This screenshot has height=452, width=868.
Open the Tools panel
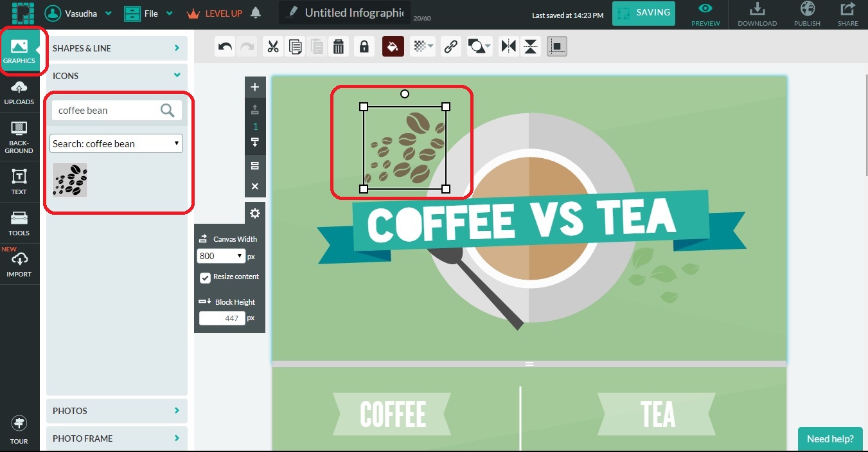tap(19, 223)
